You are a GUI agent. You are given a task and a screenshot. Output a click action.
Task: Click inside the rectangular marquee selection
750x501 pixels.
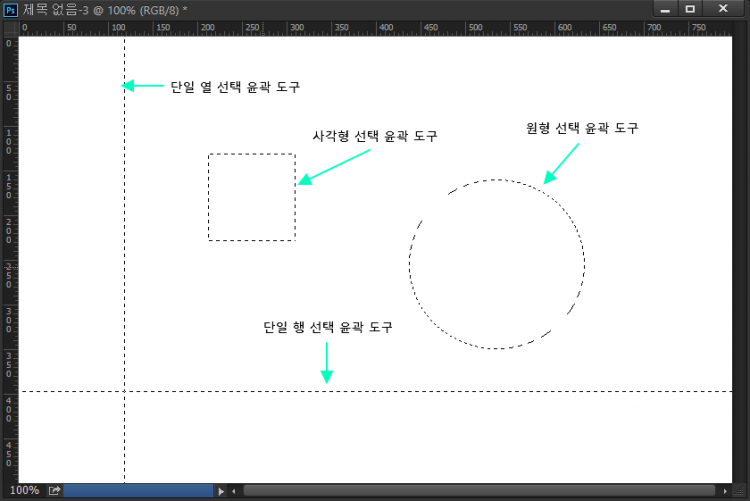coord(251,197)
